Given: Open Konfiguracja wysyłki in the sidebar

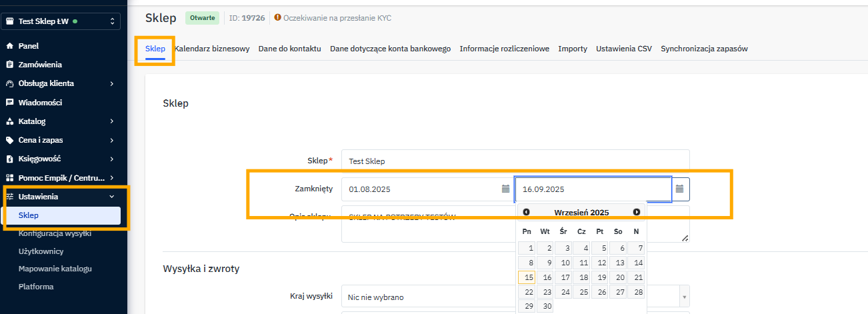Looking at the screenshot, I should point(55,233).
